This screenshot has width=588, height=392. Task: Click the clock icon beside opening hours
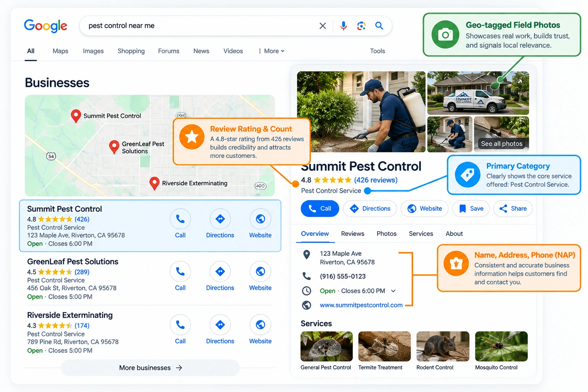point(307,291)
